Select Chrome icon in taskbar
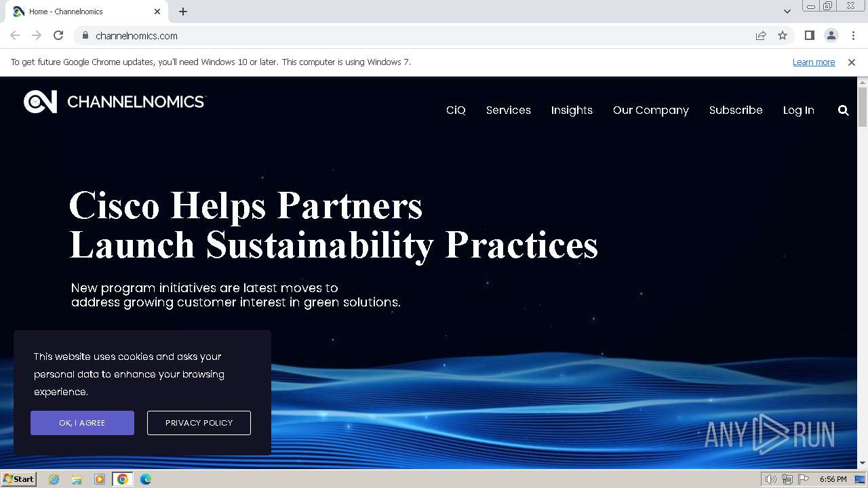 point(123,479)
